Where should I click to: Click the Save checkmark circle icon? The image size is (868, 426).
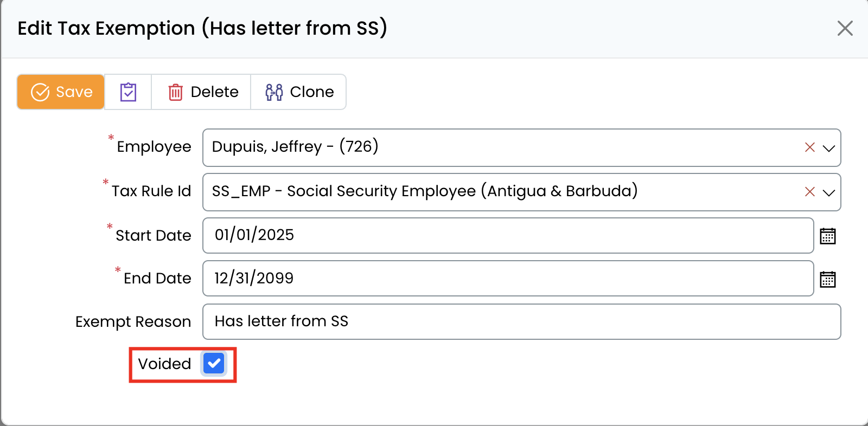pos(40,92)
